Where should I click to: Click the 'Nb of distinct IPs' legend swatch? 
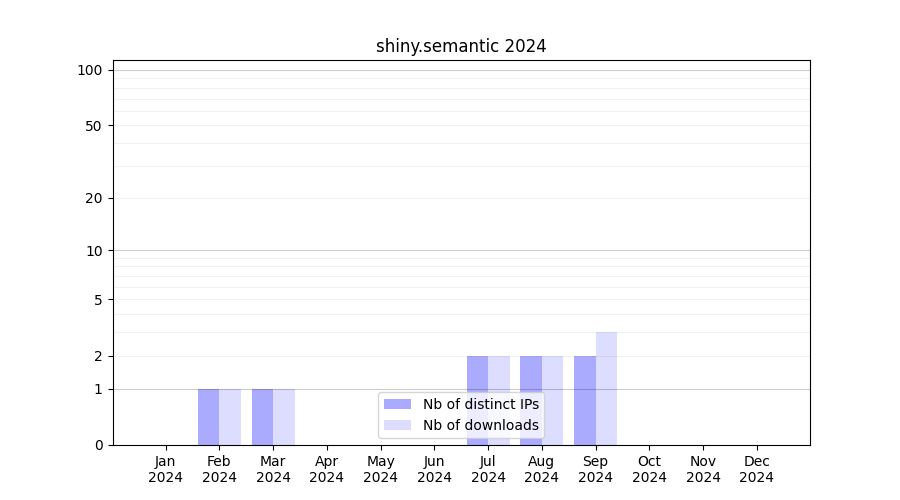(x=397, y=404)
